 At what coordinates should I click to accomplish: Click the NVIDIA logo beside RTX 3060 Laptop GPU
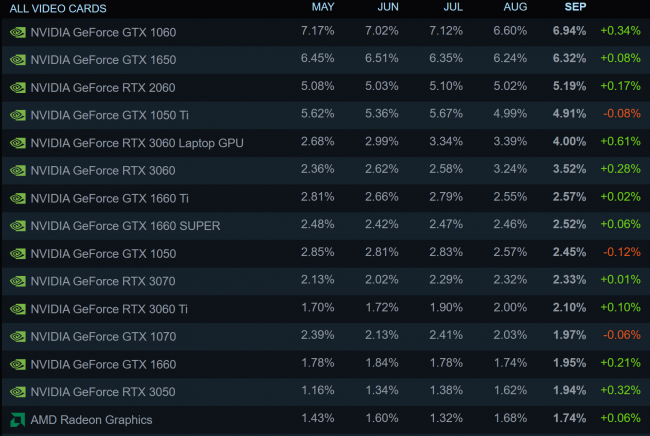[x=18, y=143]
